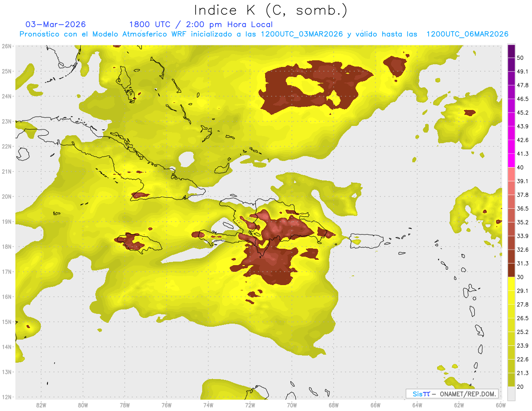
Task: Select the '03-Mar-2026' date label
Action: coord(56,24)
